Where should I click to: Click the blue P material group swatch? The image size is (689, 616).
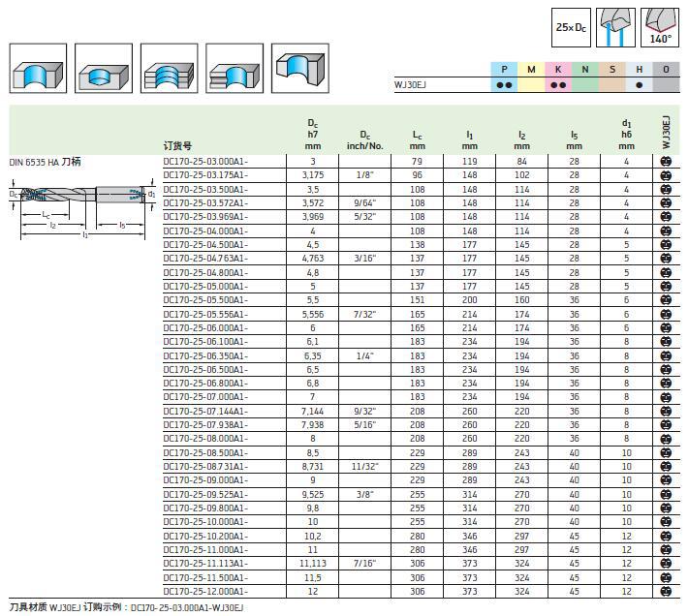tap(505, 77)
